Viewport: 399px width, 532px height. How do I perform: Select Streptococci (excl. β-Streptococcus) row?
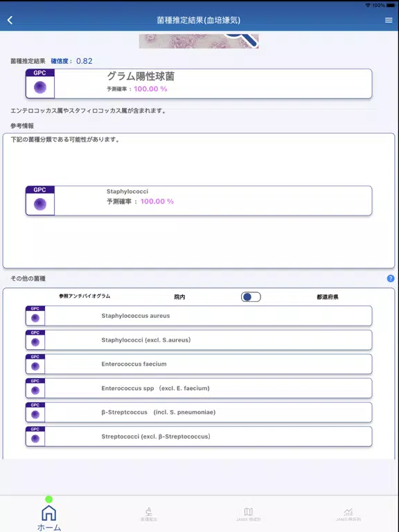(199, 436)
